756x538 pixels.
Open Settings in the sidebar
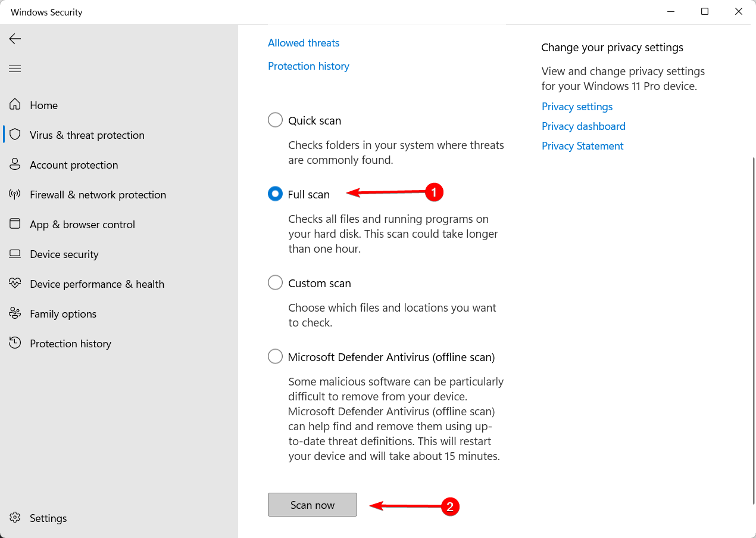click(119, 518)
